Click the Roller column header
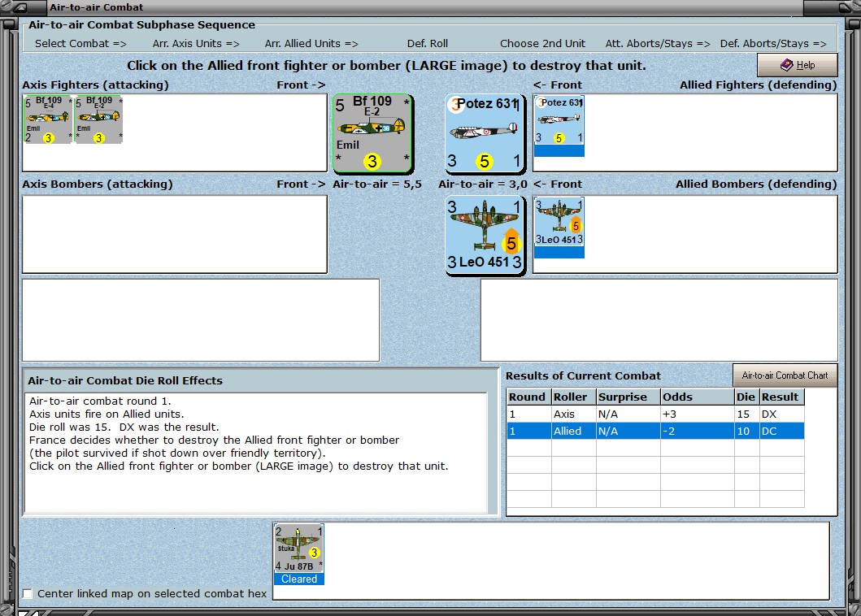 coord(573,397)
